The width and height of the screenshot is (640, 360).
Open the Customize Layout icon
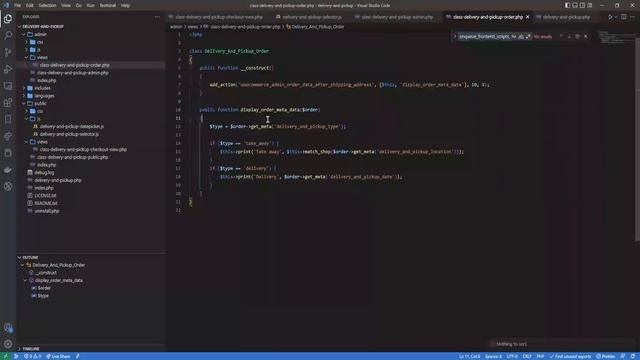(590, 5)
